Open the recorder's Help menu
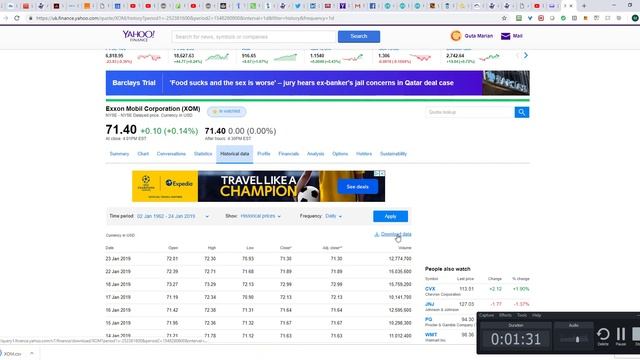Viewport: 640px width, 360px height. pos(536,315)
